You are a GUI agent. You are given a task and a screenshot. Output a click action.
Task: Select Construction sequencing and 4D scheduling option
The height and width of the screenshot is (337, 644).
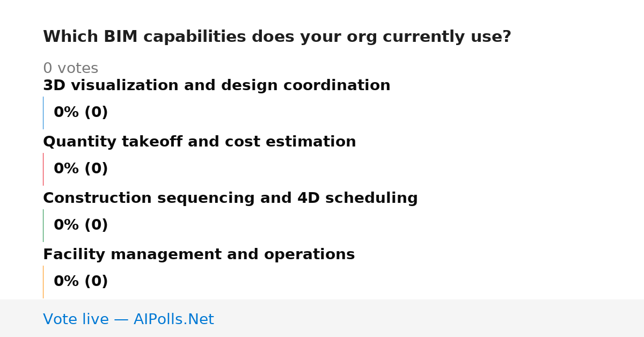230,199
